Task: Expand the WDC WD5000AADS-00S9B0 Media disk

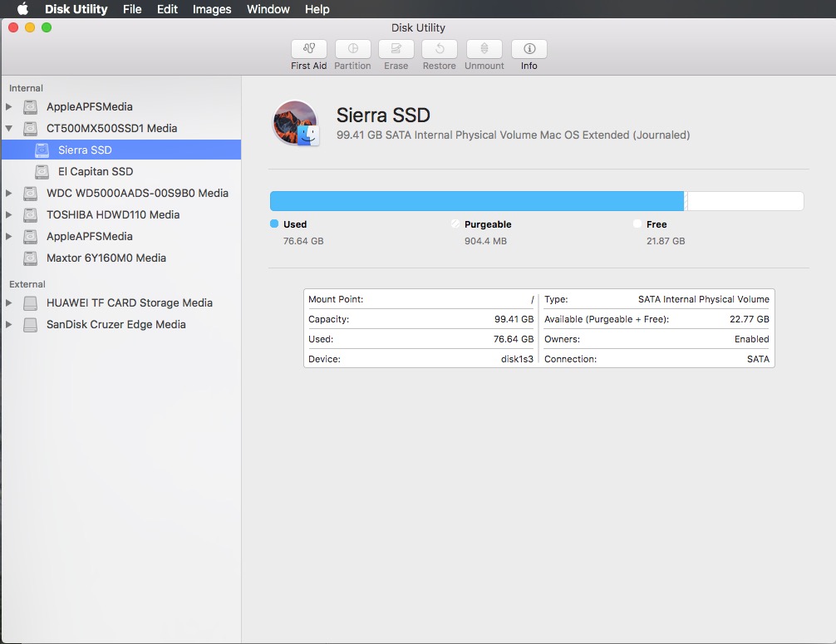Action: pyautogui.click(x=9, y=194)
